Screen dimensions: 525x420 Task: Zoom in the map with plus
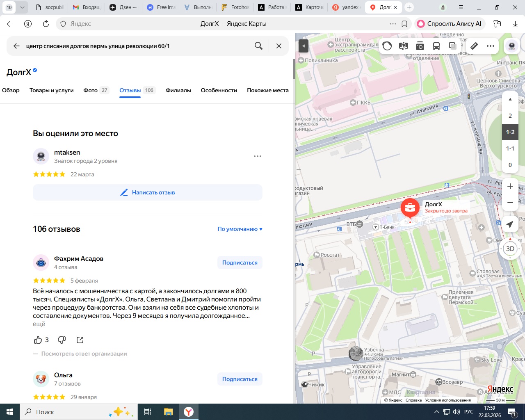(x=510, y=186)
